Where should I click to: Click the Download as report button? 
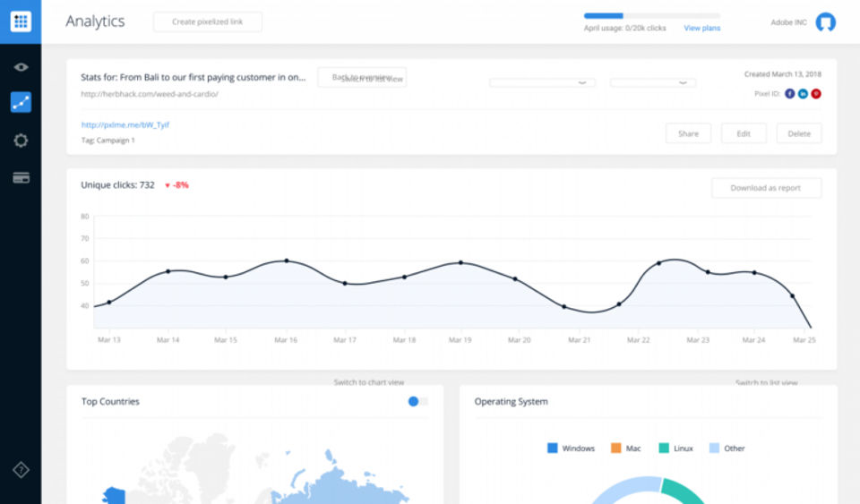pos(766,188)
